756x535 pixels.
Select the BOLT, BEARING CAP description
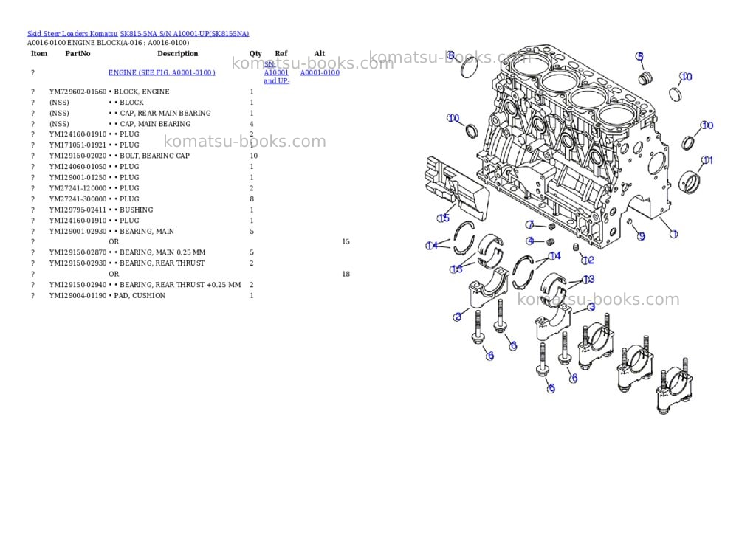click(x=155, y=156)
